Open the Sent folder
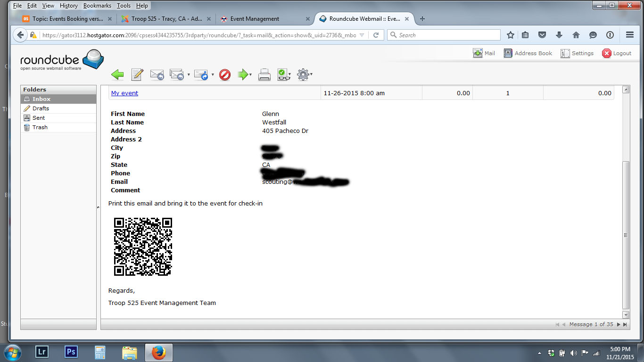The image size is (644, 362). pyautogui.click(x=58, y=118)
